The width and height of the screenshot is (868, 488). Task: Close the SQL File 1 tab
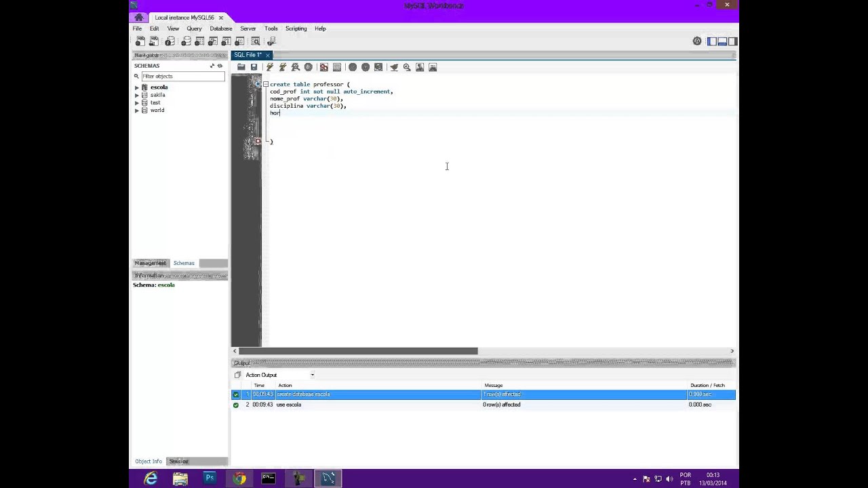pyautogui.click(x=268, y=55)
